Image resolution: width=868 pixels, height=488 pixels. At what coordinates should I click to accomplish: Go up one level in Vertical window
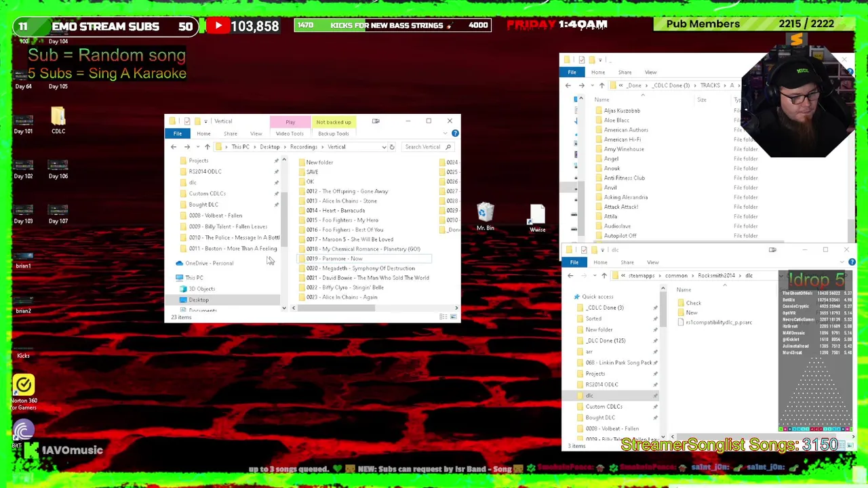click(x=207, y=147)
